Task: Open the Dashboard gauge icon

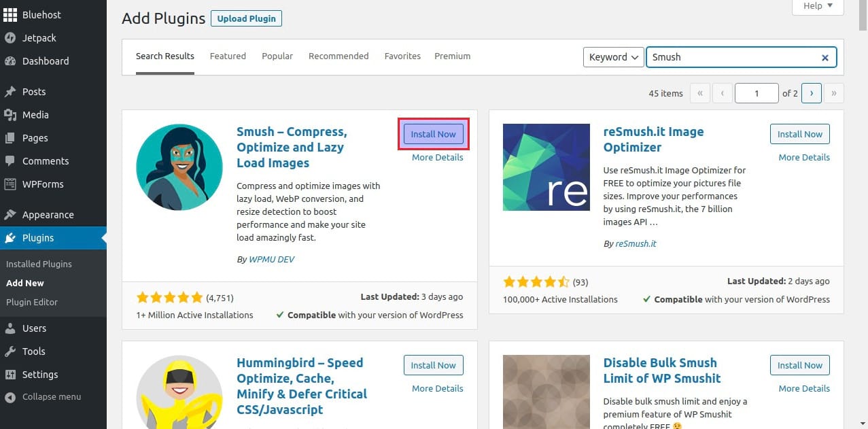Action: [10, 61]
